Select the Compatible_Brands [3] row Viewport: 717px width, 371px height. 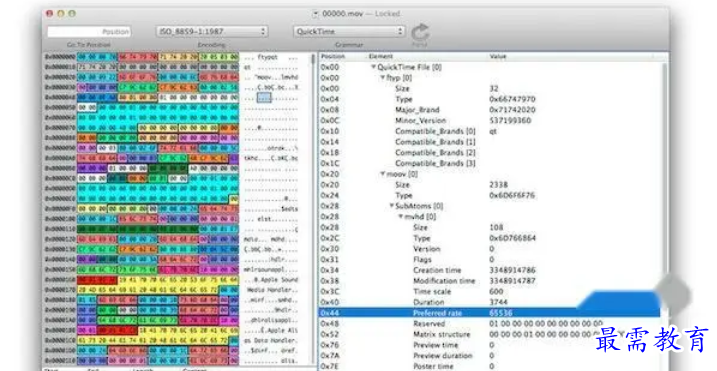489,163
